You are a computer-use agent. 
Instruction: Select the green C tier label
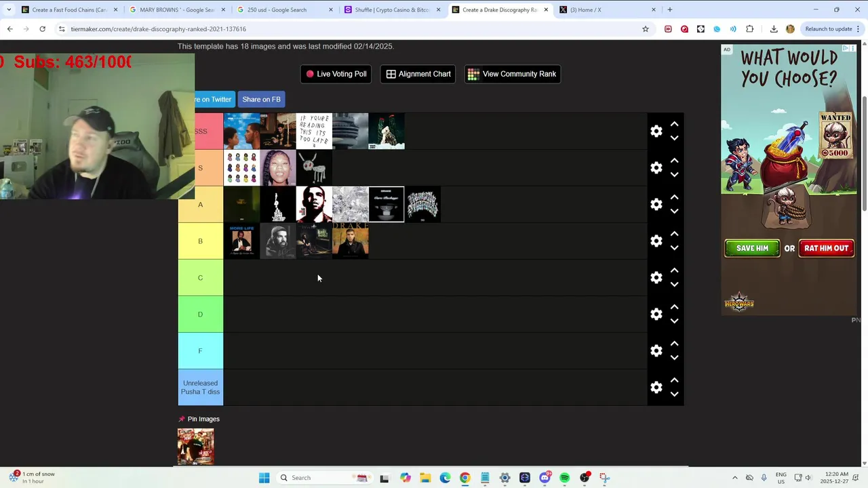200,277
